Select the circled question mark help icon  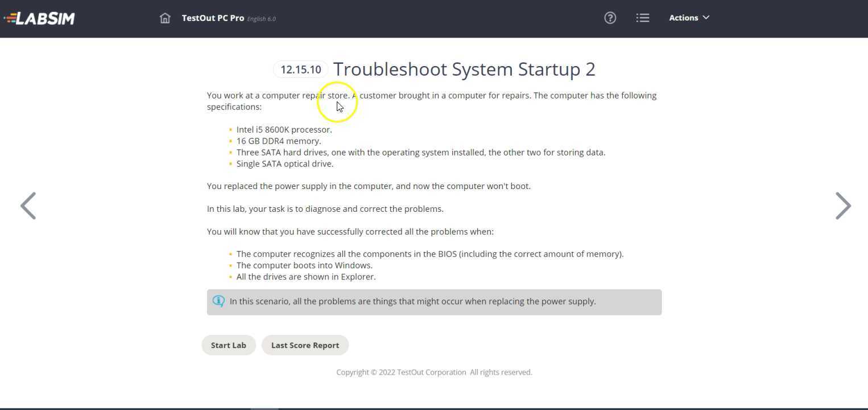click(610, 18)
